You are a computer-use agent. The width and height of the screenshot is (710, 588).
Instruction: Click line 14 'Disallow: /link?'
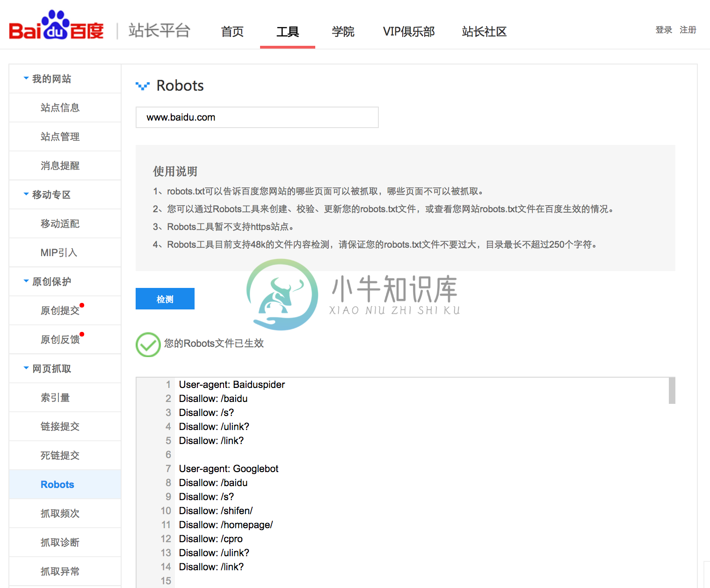[x=211, y=566]
